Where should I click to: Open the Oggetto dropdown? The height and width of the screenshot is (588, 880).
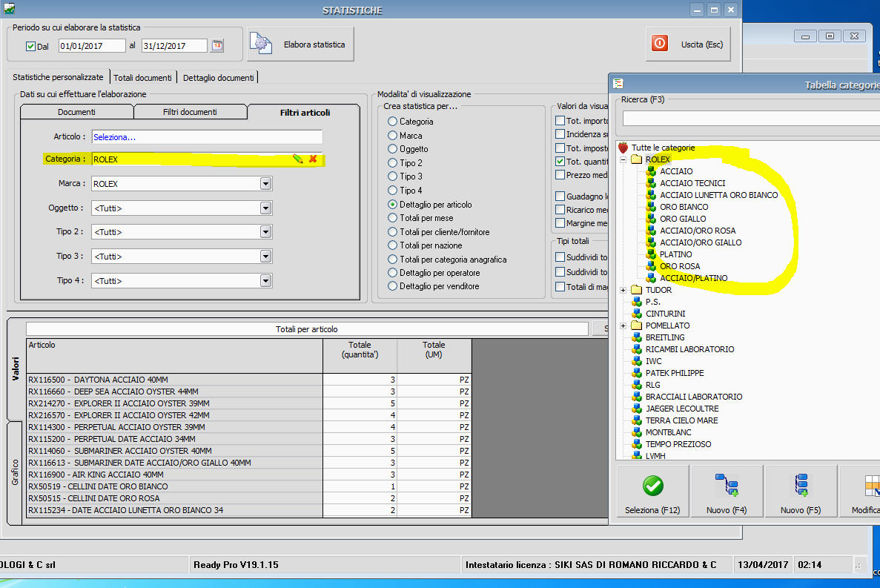(x=266, y=208)
